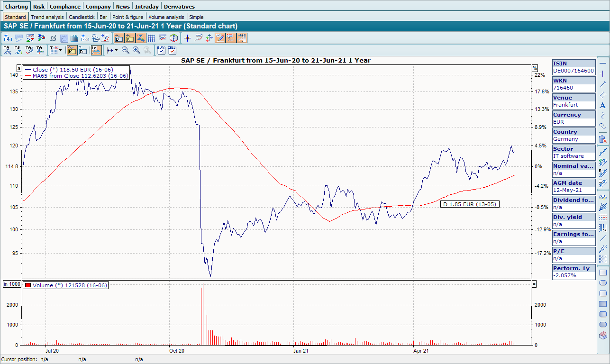
Task: Open the table layout dropdown arrow
Action: click(60, 50)
